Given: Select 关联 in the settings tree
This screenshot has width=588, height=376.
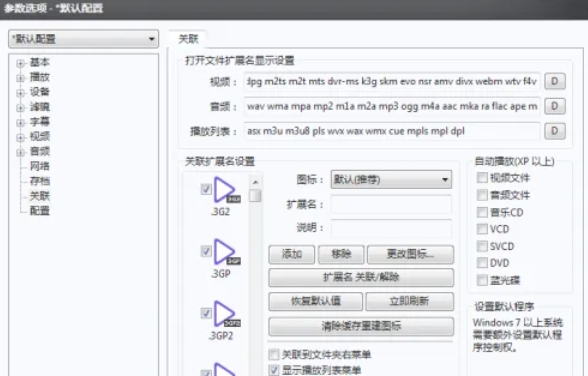Looking at the screenshot, I should 40,196.
